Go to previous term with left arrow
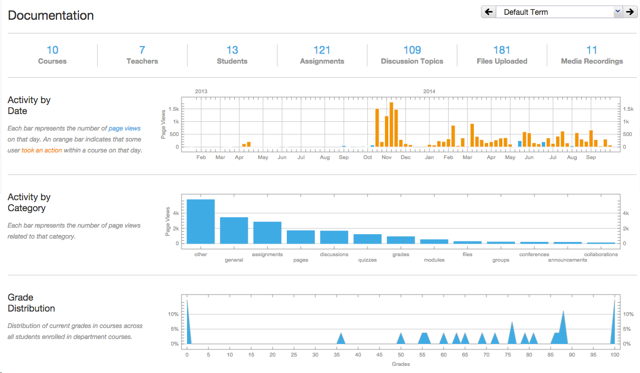The width and height of the screenshot is (640, 373). pyautogui.click(x=489, y=12)
